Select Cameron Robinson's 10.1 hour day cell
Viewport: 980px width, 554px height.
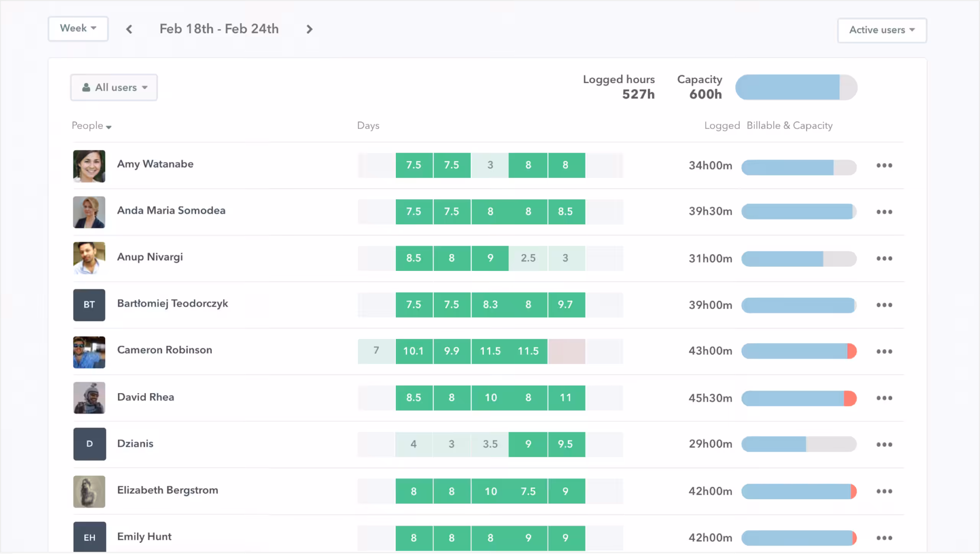click(x=413, y=351)
